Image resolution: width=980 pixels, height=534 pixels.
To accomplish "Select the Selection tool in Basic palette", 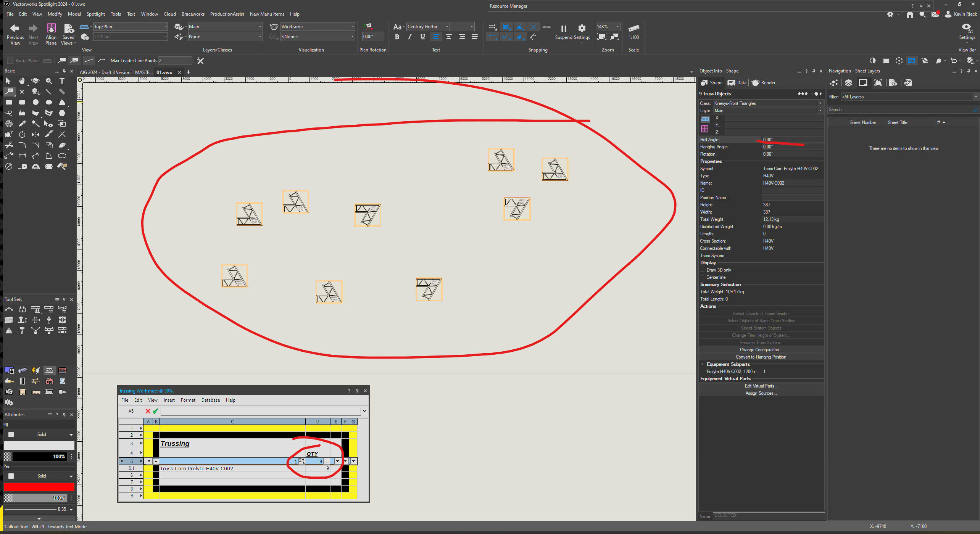I will coord(8,81).
